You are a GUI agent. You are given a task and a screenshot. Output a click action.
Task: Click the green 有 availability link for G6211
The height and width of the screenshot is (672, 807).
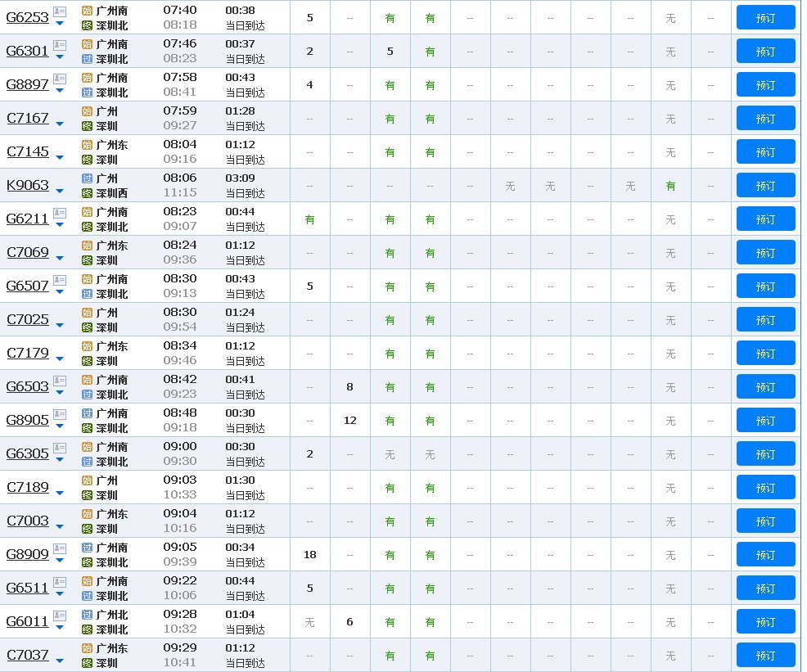click(x=309, y=219)
